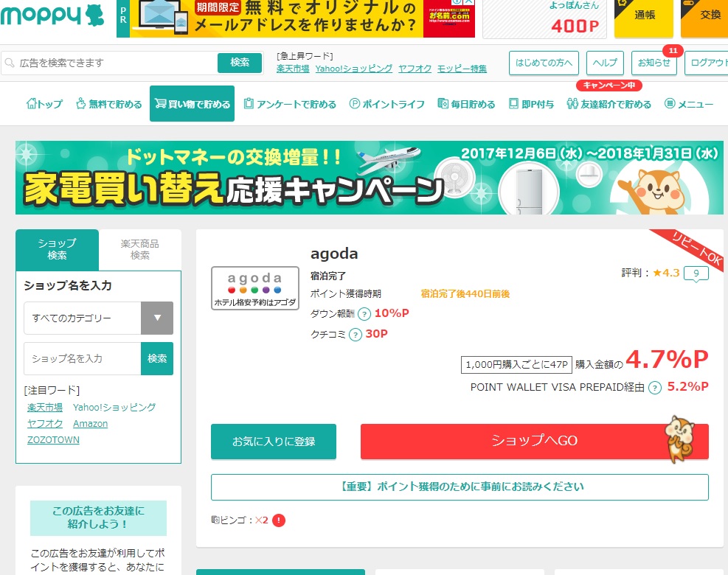
Task: Click the top 検索 button
Action: point(240,63)
